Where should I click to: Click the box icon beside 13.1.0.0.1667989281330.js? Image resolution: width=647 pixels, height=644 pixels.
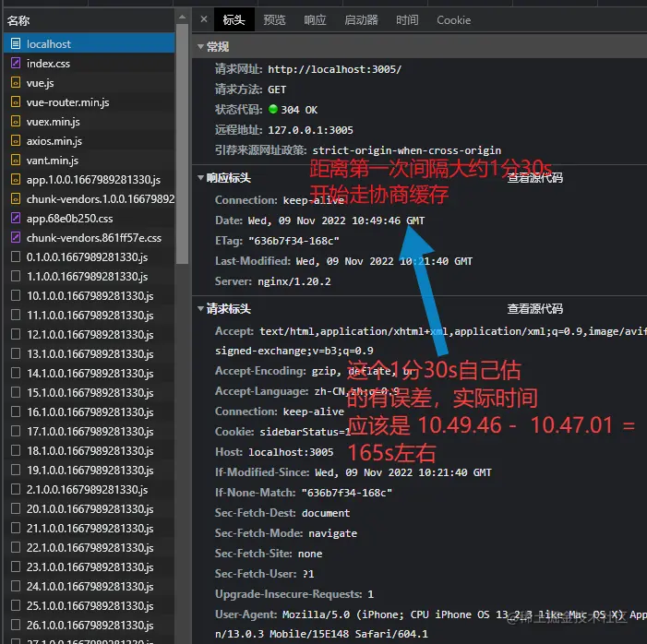(x=16, y=354)
